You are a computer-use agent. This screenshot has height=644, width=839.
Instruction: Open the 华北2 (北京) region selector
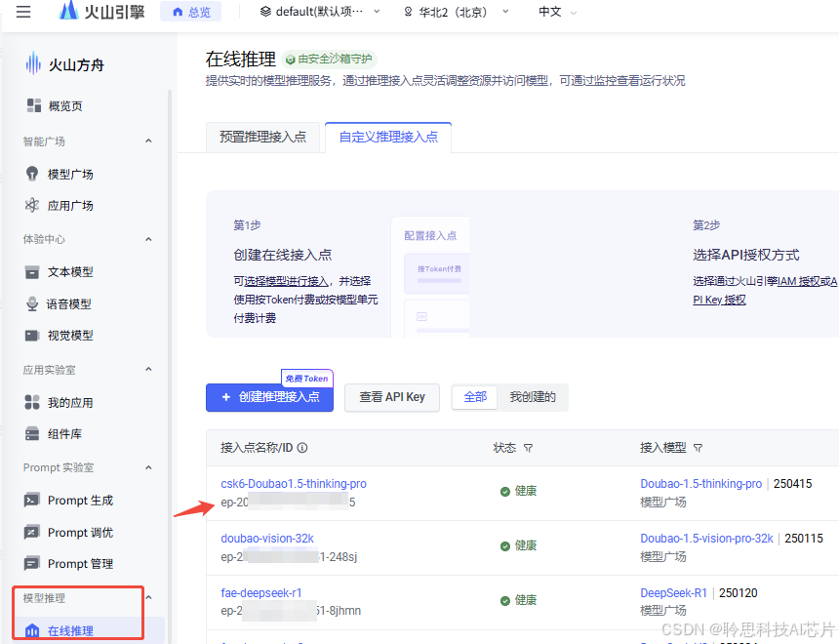(x=456, y=12)
